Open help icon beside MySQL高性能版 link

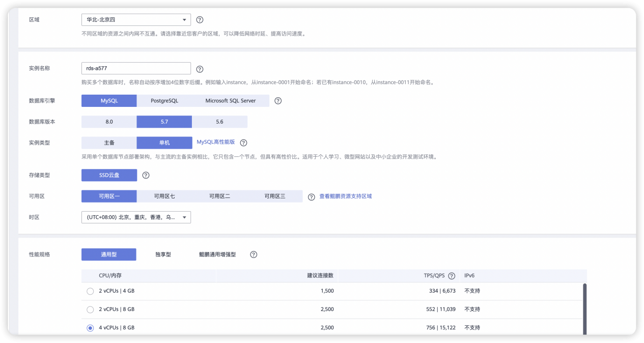click(243, 143)
